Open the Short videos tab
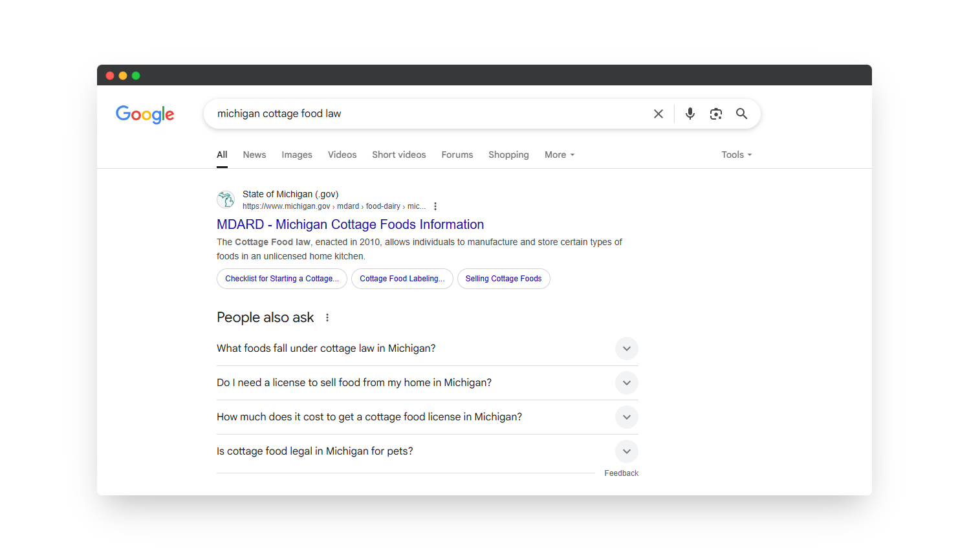 point(399,155)
